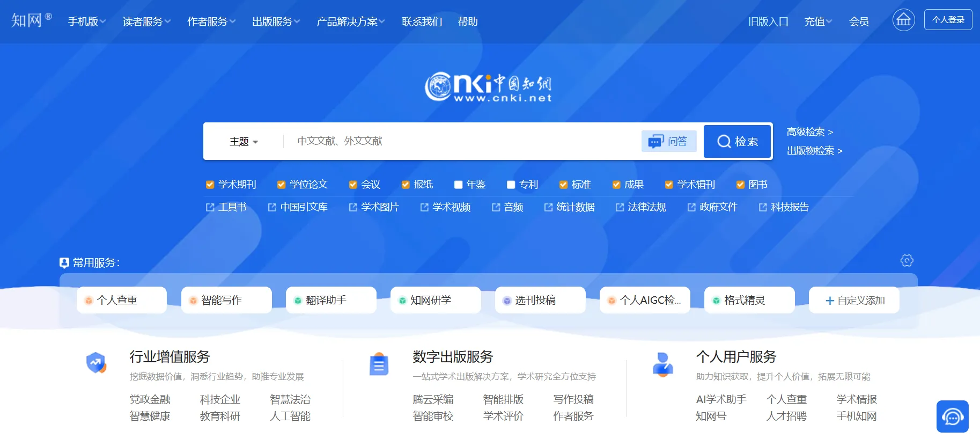The height and width of the screenshot is (446, 980).
Task: Expand the 读者服务 menu
Action: click(x=146, y=21)
